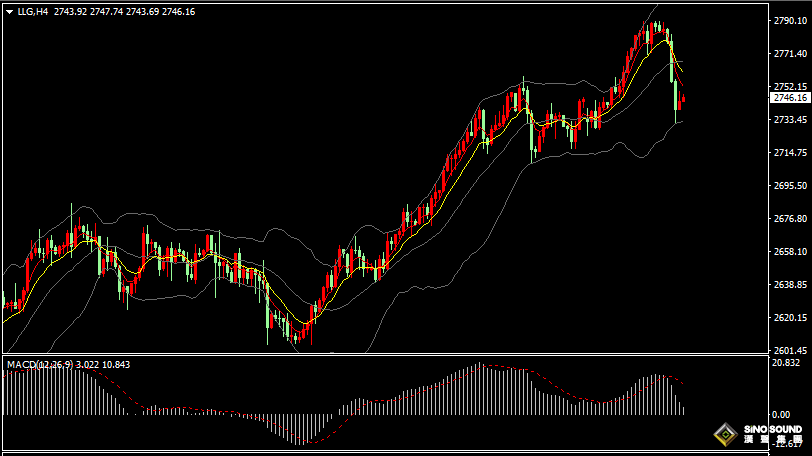Select the last red candle near 2746
This screenshot has height=456, width=812.
tap(684, 98)
